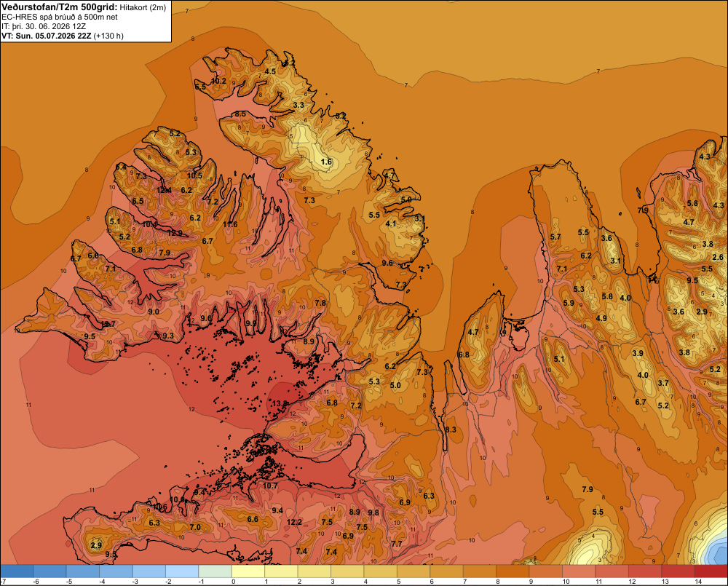Click the light blue -2 to -1 legend swatch
The height and width of the screenshot is (586, 728).
pyautogui.click(x=182, y=571)
